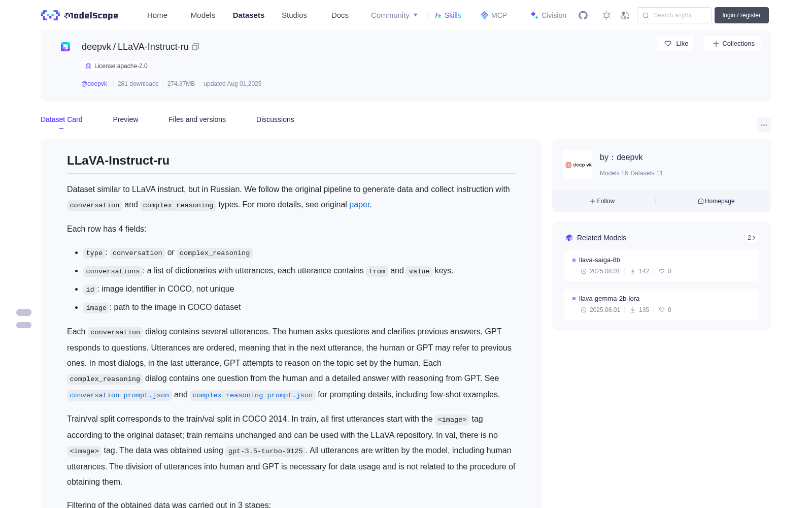
Task: Open the llava-gemma-2b-lora model card
Action: coord(662,304)
